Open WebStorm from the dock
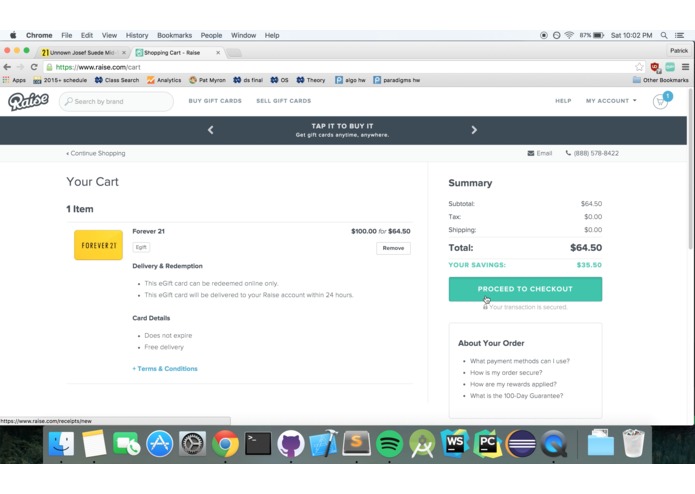The width and height of the screenshot is (695, 494). point(455,443)
